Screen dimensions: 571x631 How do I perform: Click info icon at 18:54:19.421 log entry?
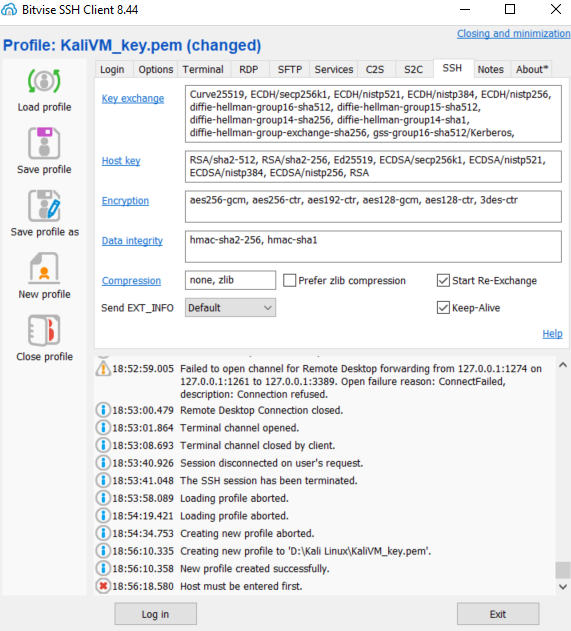103,516
